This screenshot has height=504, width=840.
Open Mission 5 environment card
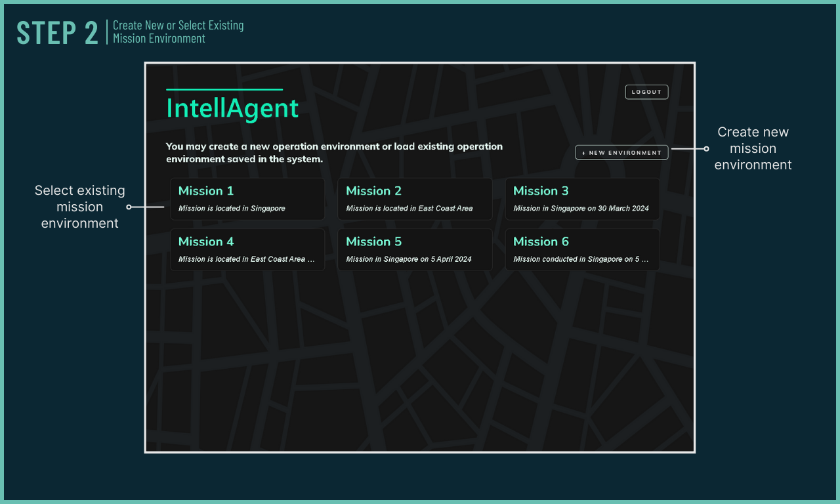(x=415, y=249)
